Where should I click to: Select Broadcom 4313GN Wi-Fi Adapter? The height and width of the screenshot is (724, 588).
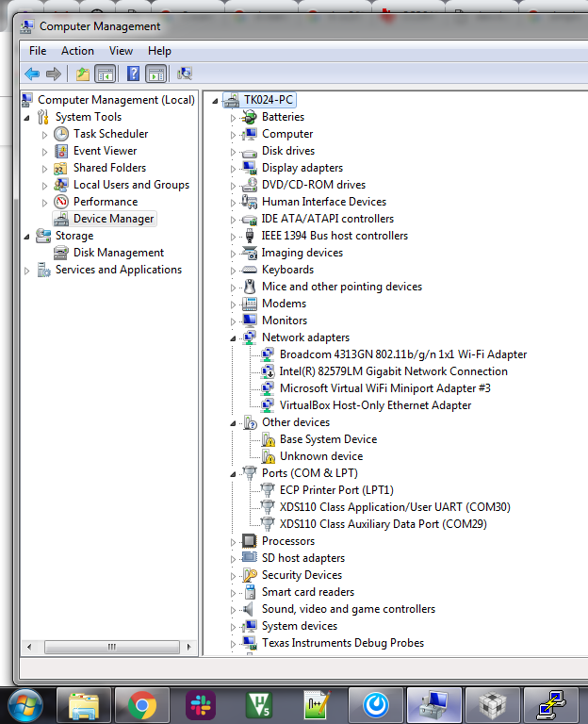coord(403,354)
